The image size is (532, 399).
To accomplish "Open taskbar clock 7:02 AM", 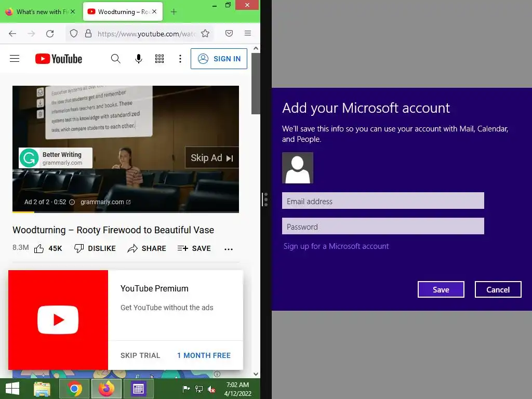I will click(x=238, y=389).
